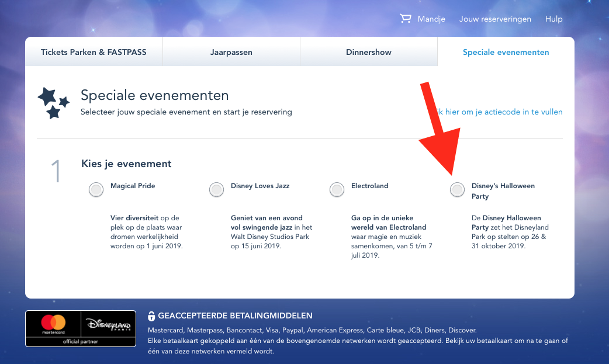Click the 'Vier diversiteit' description text

pos(147,232)
